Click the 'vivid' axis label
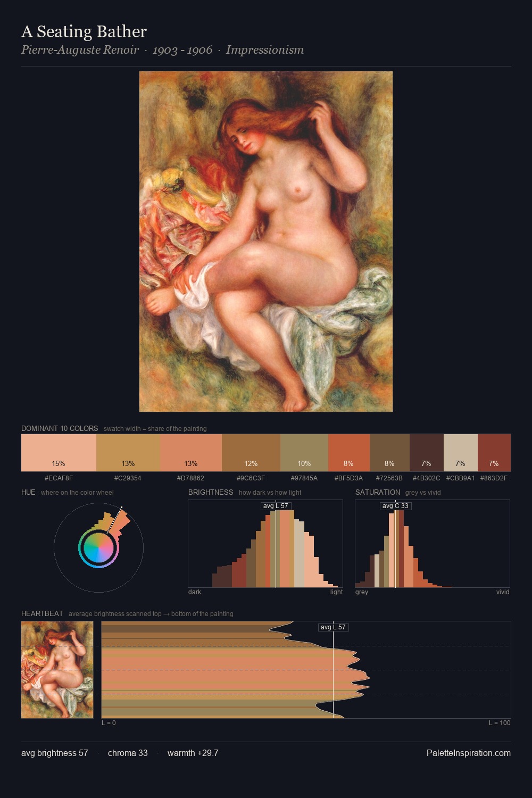532x798 pixels. point(503,592)
